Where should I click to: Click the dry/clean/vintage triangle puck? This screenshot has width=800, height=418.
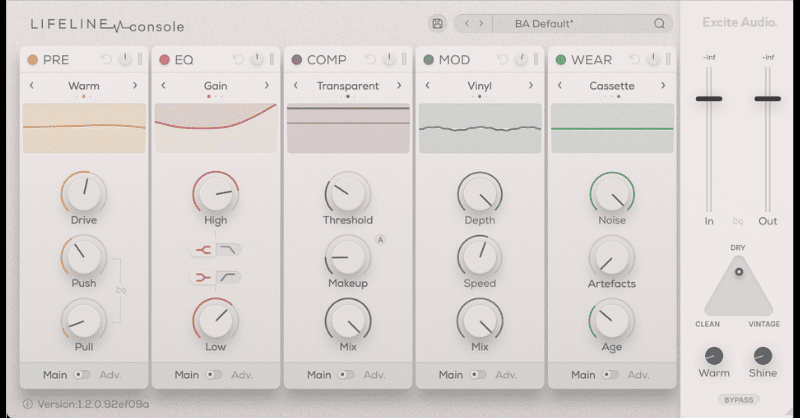point(739,272)
